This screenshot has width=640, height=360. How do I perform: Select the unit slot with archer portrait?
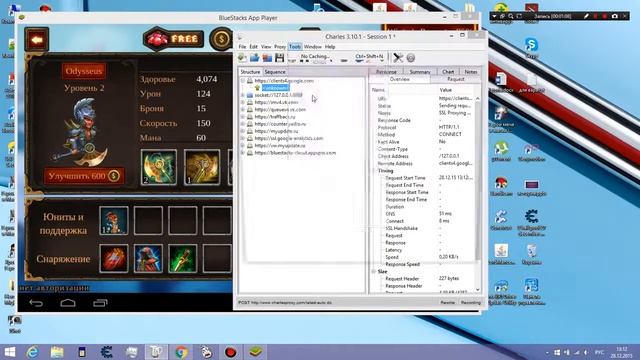113,220
